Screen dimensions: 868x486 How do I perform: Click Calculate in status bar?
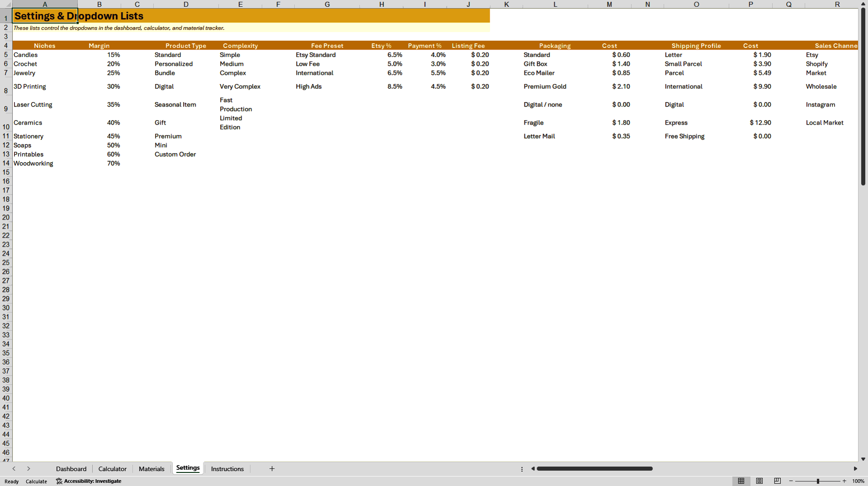[x=36, y=481]
